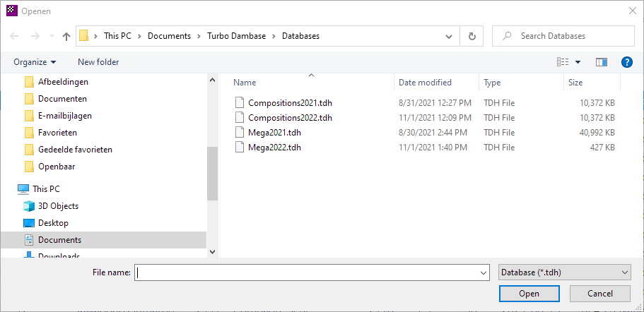Click the 427 KB size cell
Viewport: 644px width, 312px height.
(603, 148)
